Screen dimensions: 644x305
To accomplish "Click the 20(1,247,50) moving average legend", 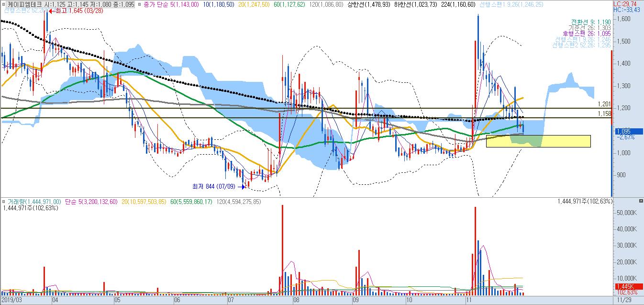I will click(254, 4).
